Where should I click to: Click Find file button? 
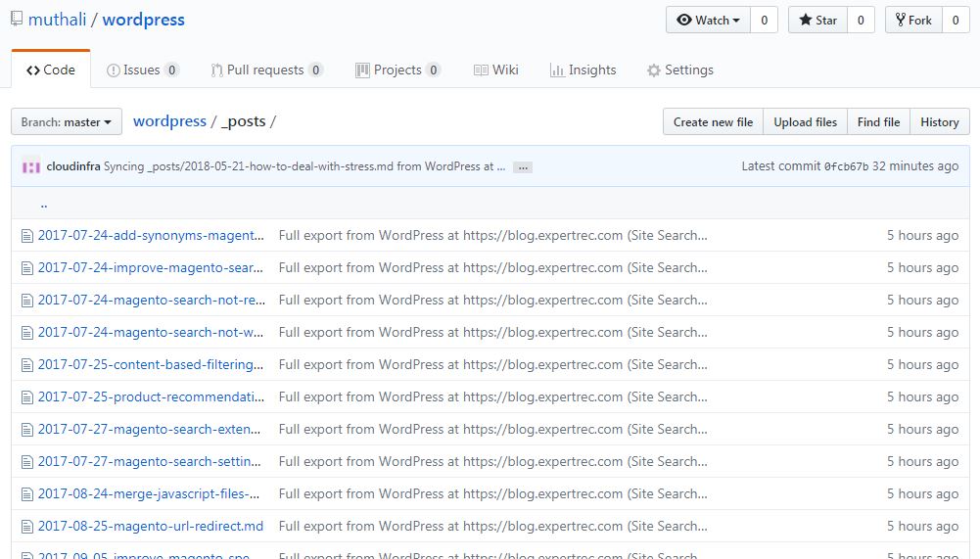click(879, 122)
